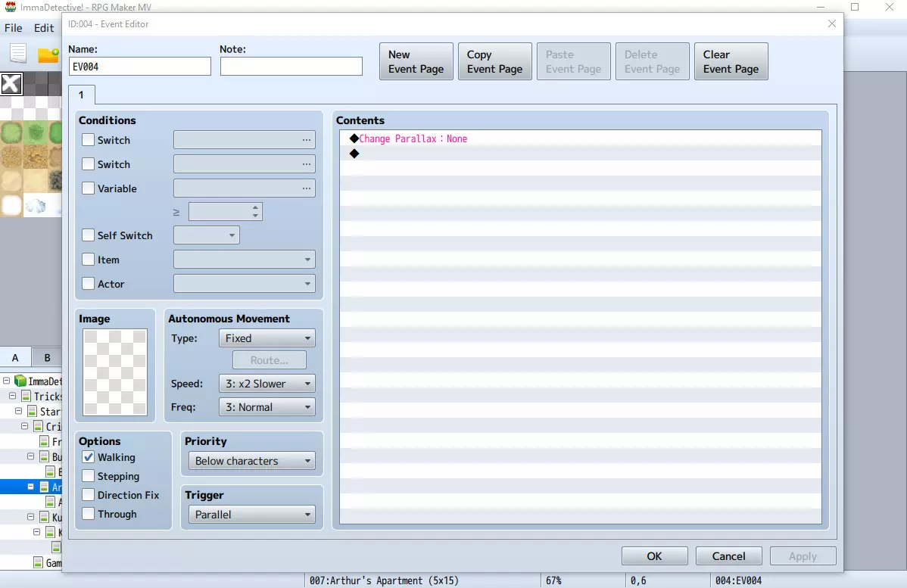
Task: Open the Freq dropdown showing Normal
Action: [x=266, y=407]
